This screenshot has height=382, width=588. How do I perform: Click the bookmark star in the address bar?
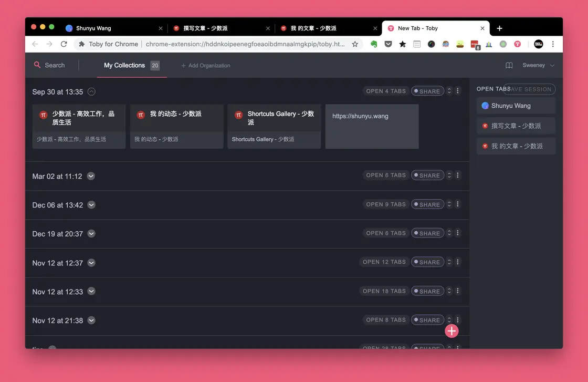click(355, 45)
